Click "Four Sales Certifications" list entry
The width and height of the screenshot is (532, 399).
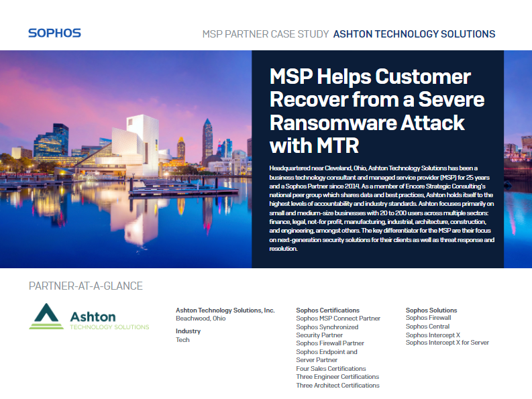(331, 369)
